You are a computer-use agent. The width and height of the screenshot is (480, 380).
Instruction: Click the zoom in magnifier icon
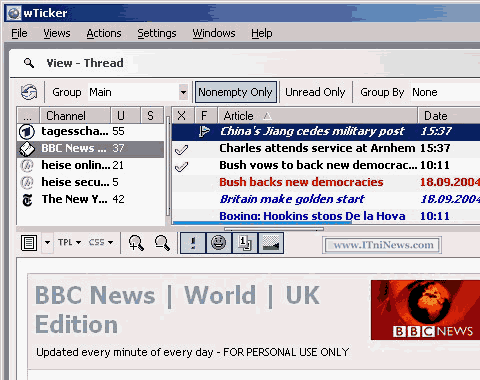(x=136, y=243)
